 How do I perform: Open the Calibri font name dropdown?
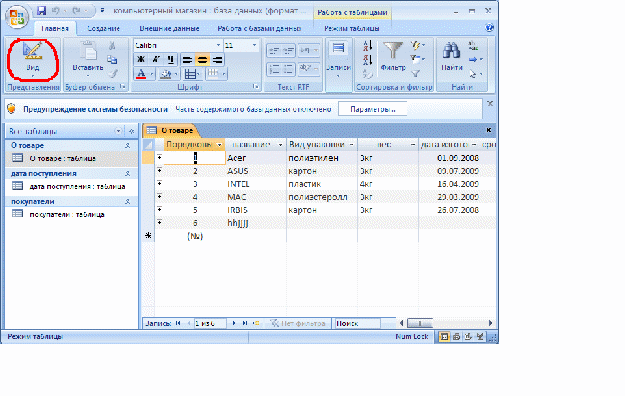(218, 45)
